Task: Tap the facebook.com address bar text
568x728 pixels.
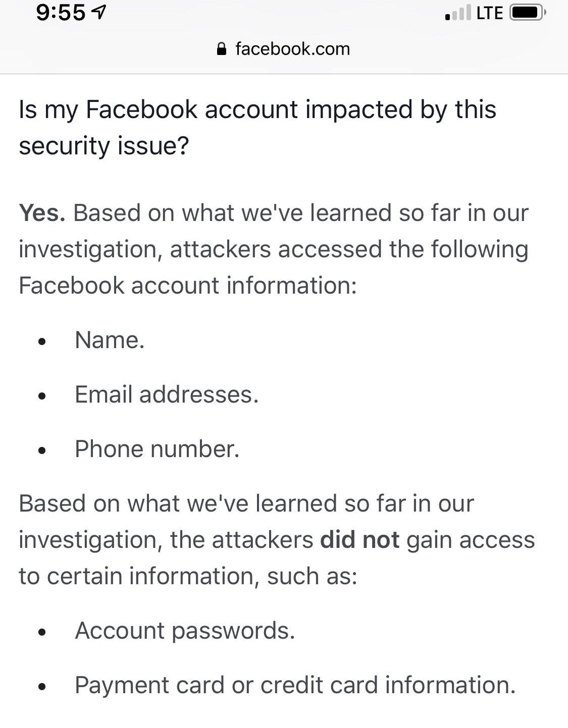Action: (292, 49)
